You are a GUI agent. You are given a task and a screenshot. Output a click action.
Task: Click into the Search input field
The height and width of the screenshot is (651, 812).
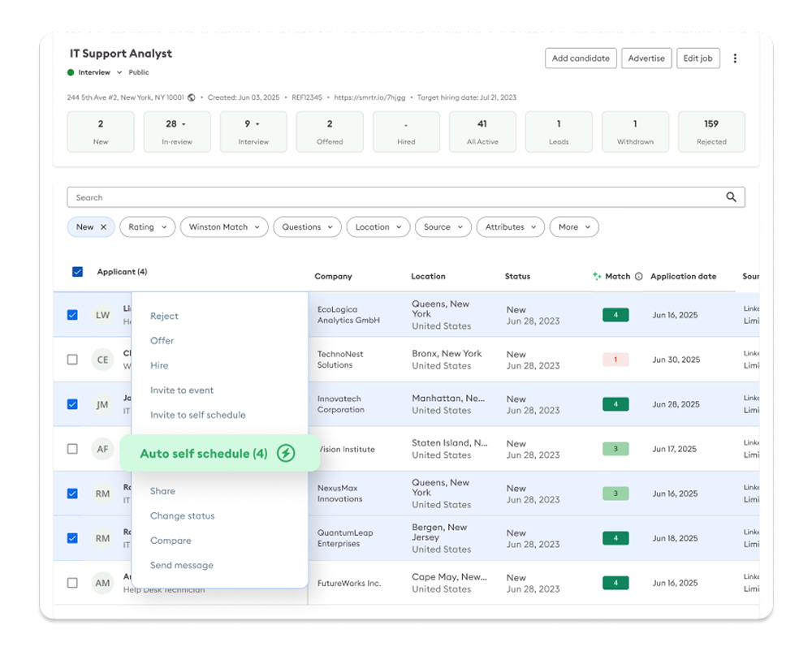pyautogui.click(x=390, y=197)
